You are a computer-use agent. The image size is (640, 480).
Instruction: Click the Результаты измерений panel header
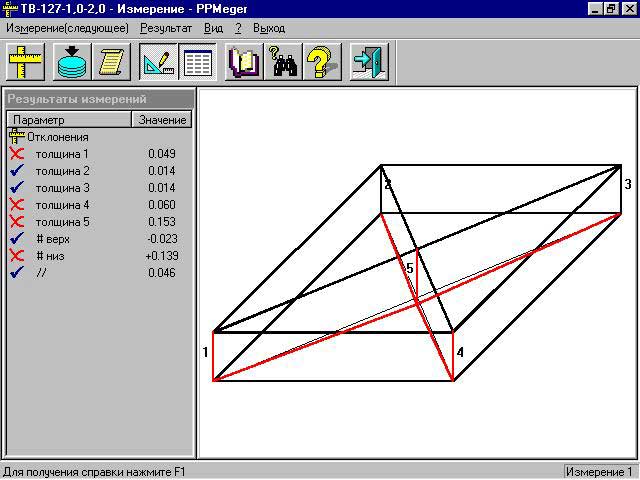point(100,99)
